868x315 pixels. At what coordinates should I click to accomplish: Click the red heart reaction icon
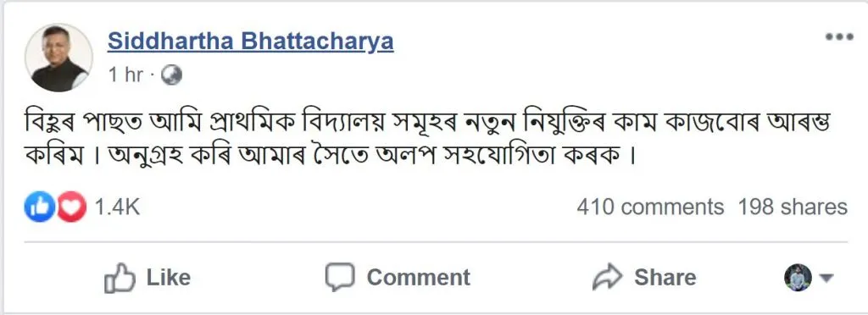71,207
